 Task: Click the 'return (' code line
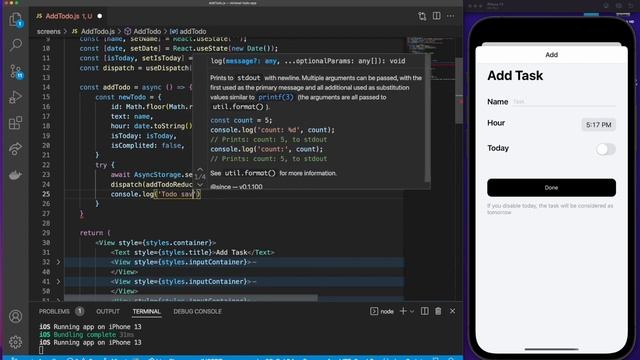95,233
